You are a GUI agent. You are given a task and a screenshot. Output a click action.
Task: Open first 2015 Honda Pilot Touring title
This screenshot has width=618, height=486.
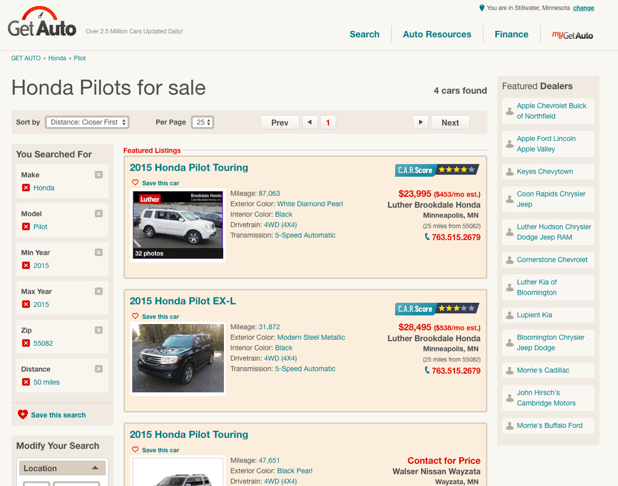[x=189, y=168]
